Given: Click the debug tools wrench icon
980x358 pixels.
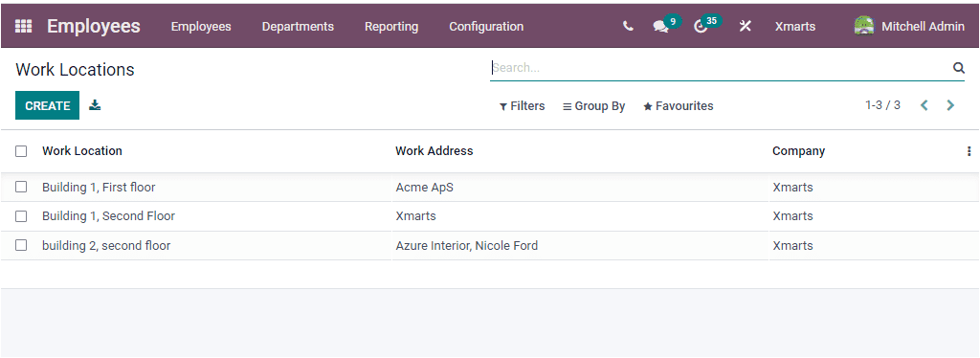Looking at the screenshot, I should (745, 26).
